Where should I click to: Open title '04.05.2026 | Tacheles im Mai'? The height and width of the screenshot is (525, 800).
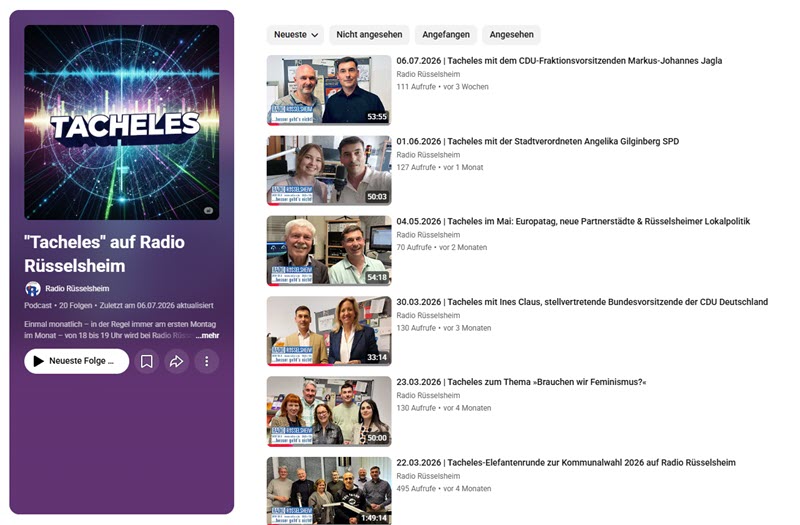573,221
